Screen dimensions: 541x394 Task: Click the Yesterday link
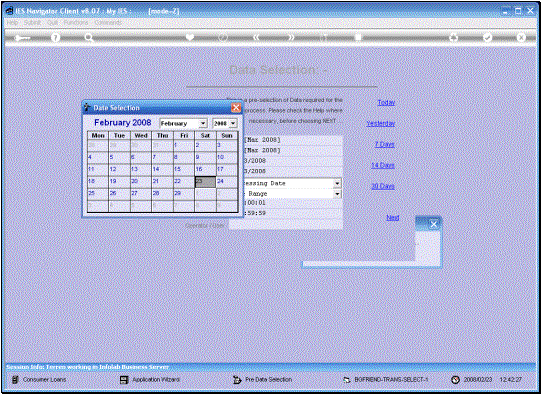pyautogui.click(x=381, y=124)
